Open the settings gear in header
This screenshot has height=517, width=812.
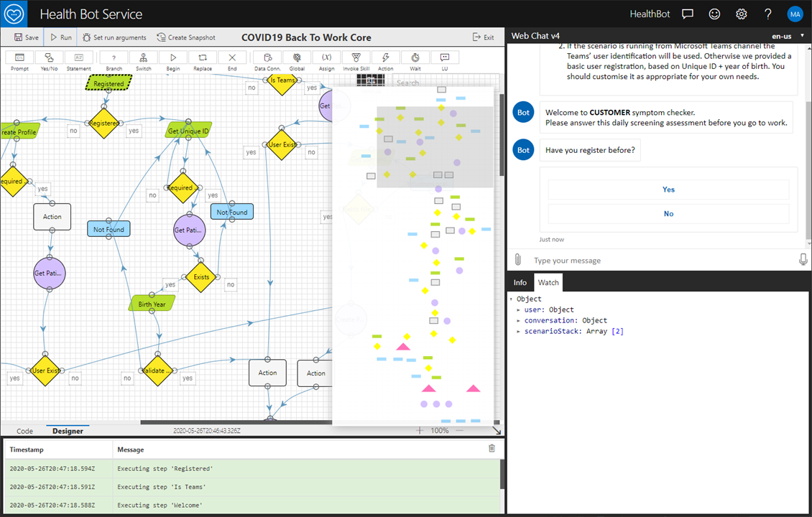(741, 14)
